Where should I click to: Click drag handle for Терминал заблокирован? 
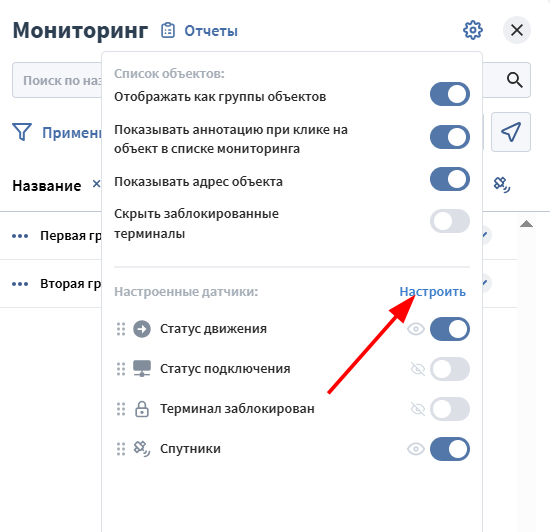pos(121,409)
